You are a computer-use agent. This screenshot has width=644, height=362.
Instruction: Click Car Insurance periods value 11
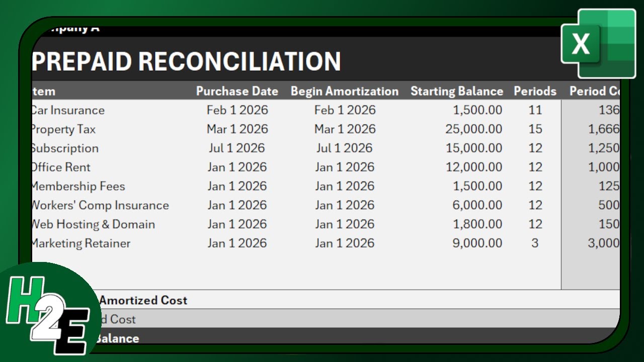point(535,110)
